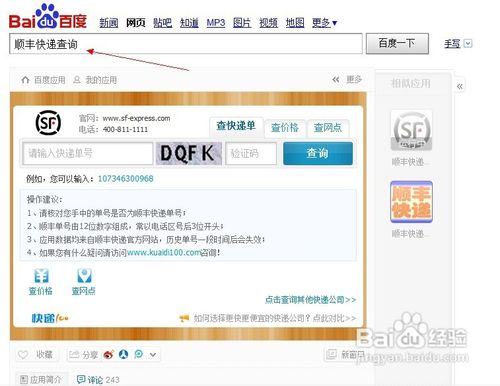Click the blue 查询 query button
The height and width of the screenshot is (386, 500).
click(x=318, y=153)
